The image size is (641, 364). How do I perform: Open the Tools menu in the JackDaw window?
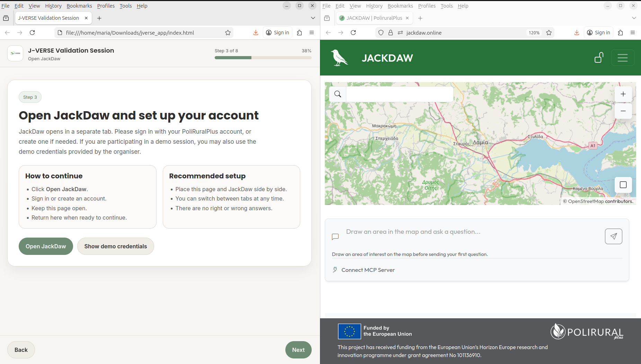(447, 6)
